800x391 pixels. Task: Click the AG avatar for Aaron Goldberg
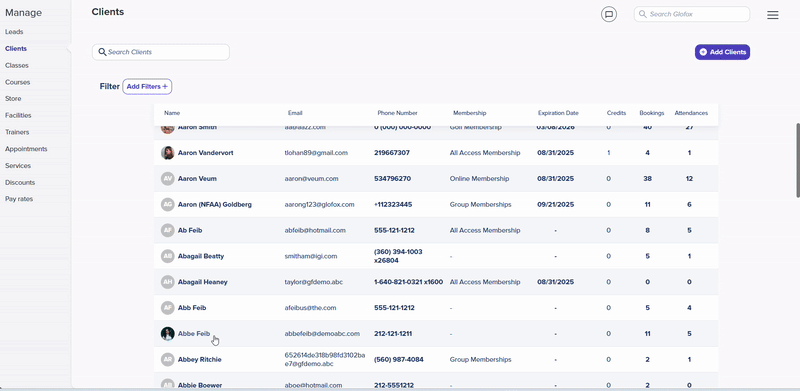pyautogui.click(x=167, y=205)
